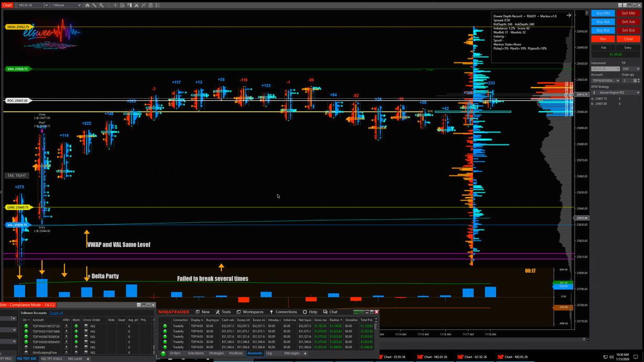Open the Tools menu wrench icon
This screenshot has height=362, width=644.
[217, 312]
